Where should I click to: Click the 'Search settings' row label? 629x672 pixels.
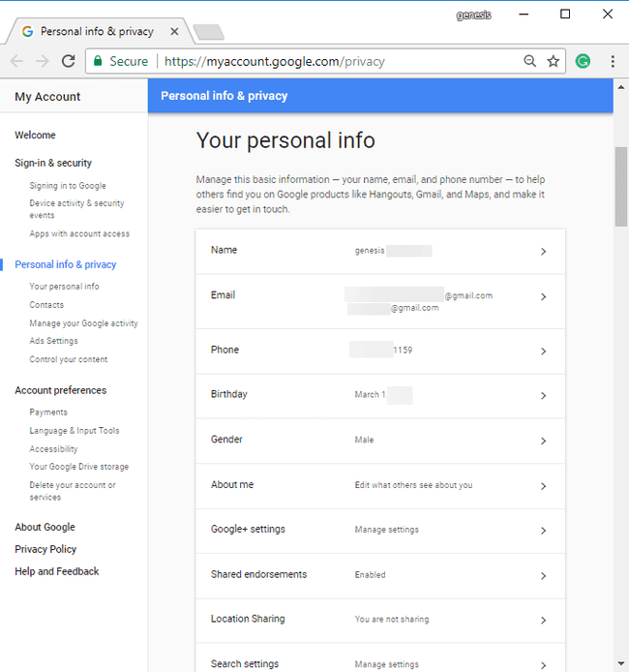point(245,664)
